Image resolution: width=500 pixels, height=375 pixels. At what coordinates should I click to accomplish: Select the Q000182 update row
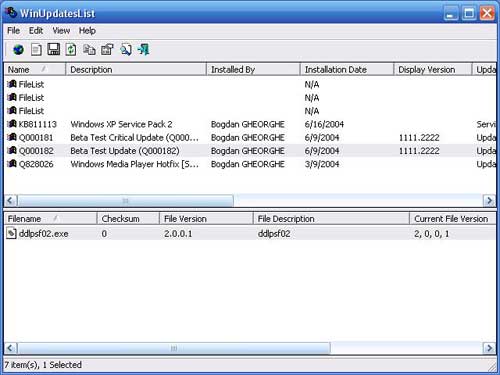(x=250, y=151)
